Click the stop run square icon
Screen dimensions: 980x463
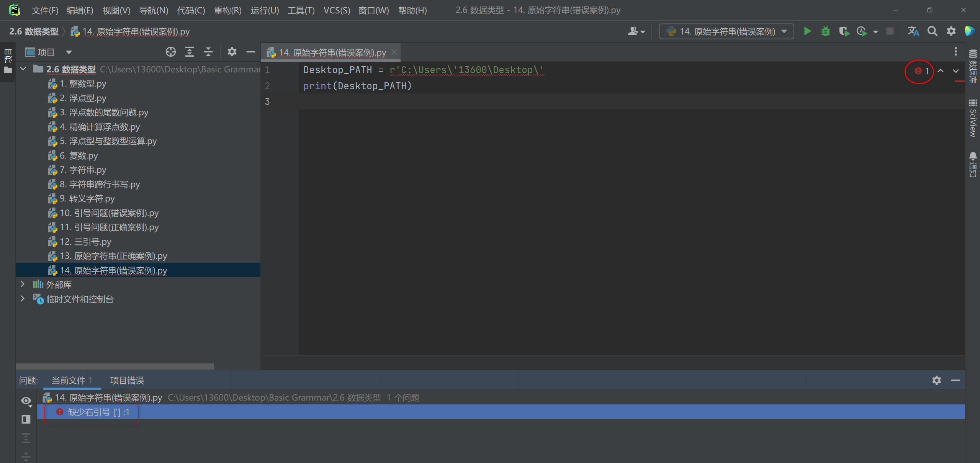(890, 31)
